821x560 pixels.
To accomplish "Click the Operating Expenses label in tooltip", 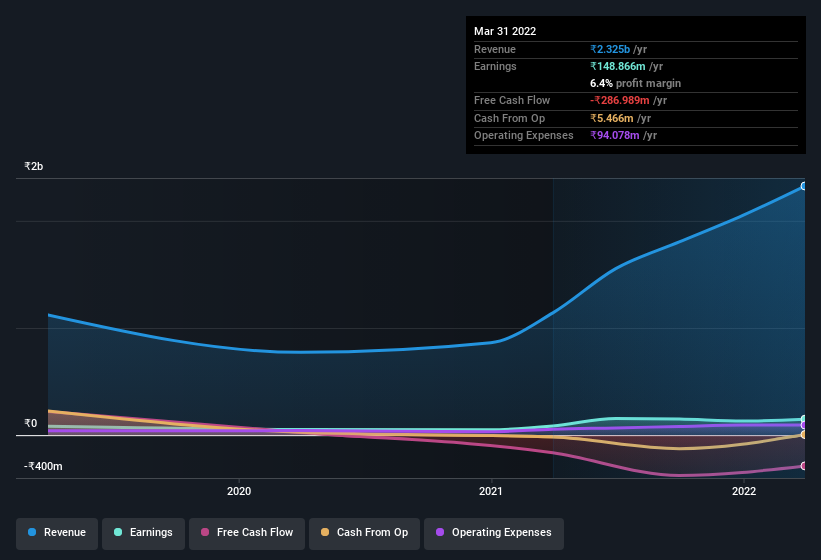I will click(524, 135).
